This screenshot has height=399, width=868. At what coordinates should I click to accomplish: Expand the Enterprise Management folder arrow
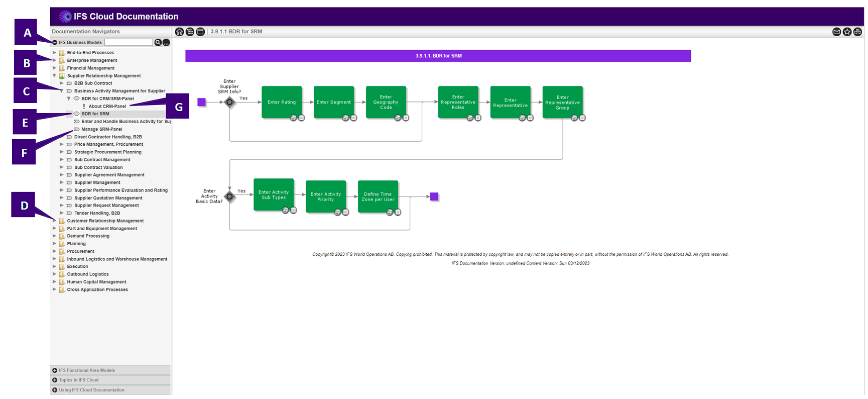pos(55,60)
